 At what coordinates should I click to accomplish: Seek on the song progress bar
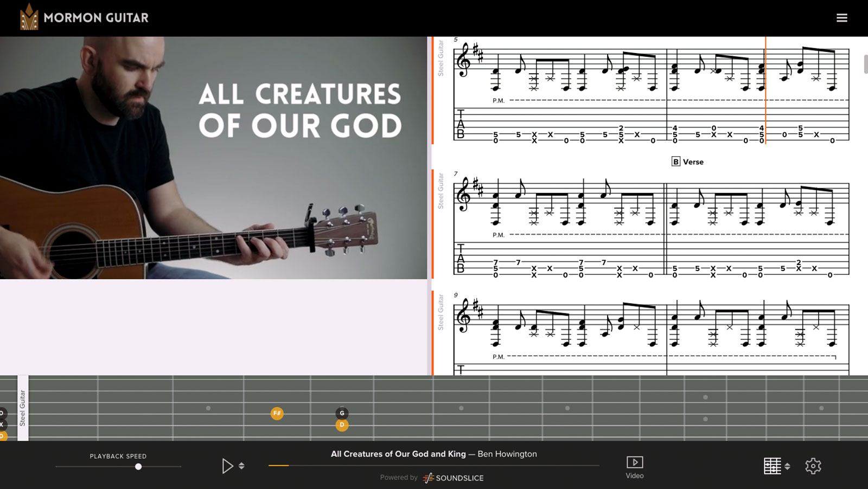(x=433, y=465)
